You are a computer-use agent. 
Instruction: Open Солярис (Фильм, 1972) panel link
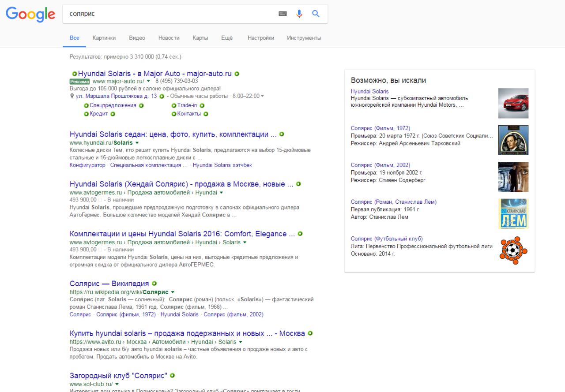380,128
